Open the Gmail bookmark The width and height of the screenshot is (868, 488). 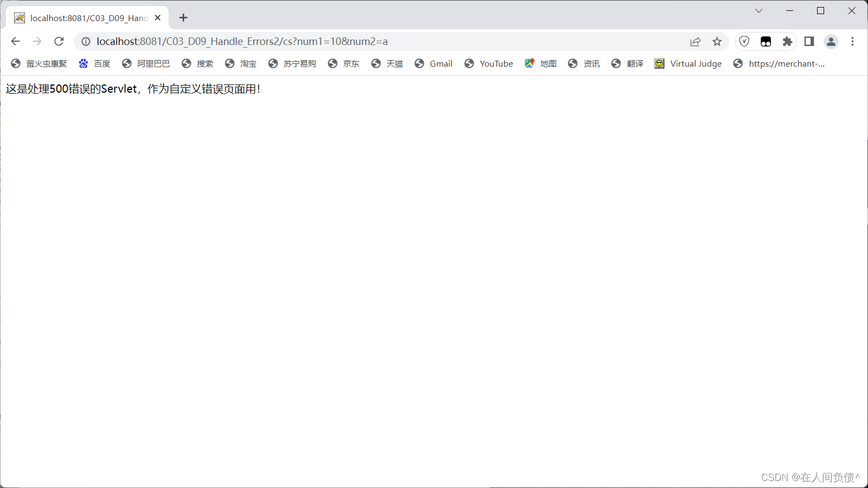point(433,63)
